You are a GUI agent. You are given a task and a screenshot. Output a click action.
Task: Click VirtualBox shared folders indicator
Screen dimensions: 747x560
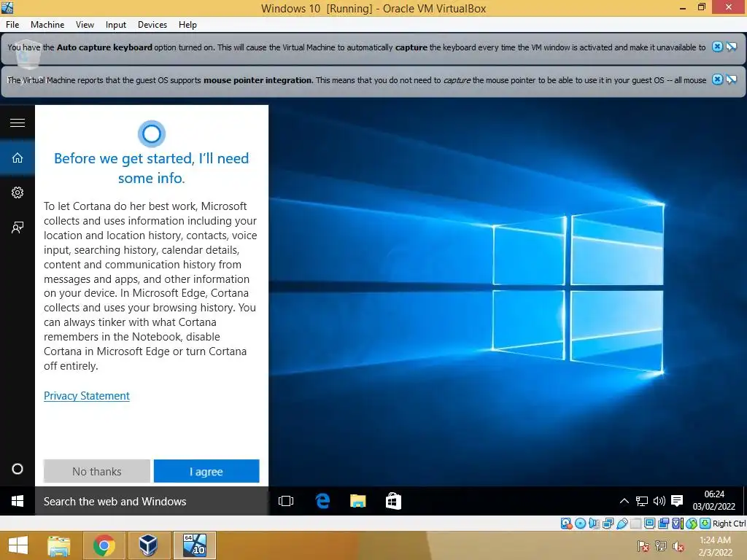(635, 524)
